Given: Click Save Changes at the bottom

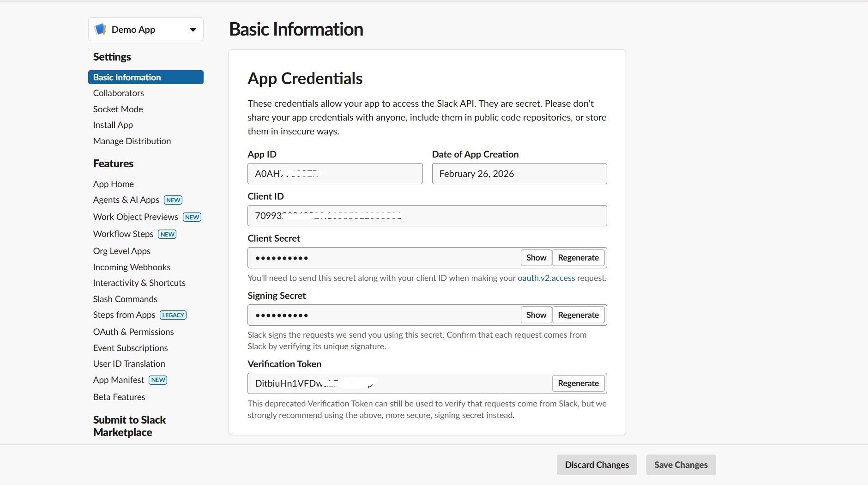Looking at the screenshot, I should point(681,465).
